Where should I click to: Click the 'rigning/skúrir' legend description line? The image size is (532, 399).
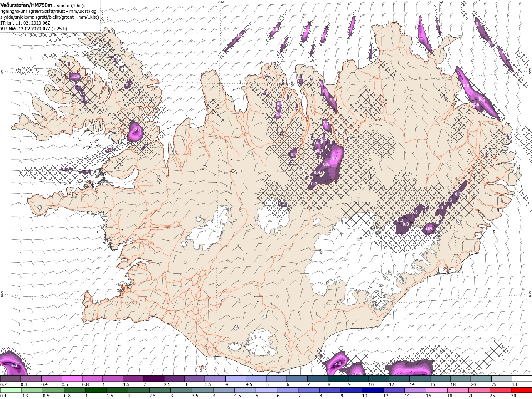[x=49, y=11]
